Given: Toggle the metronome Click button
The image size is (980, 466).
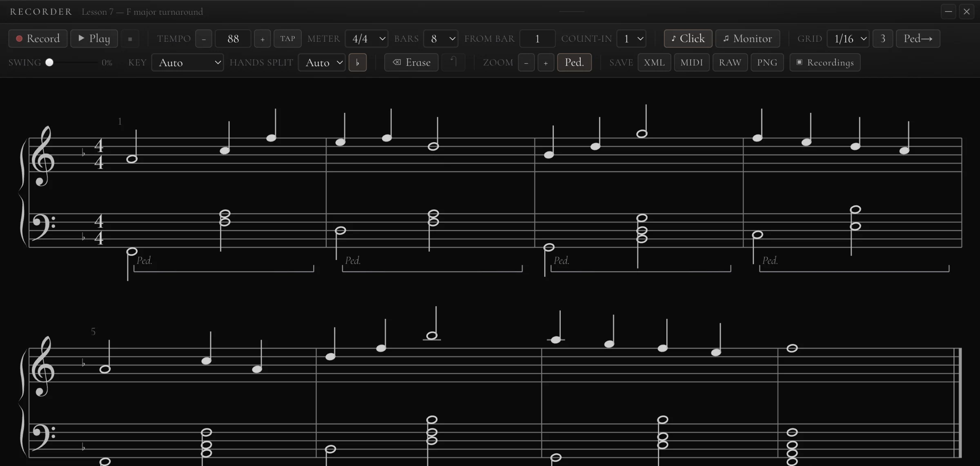Looking at the screenshot, I should 688,38.
